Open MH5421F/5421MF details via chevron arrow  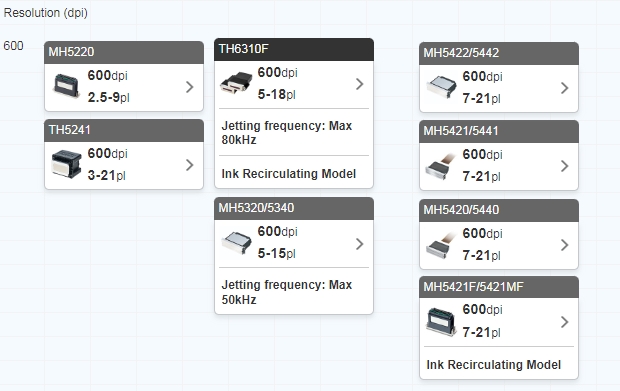point(565,322)
